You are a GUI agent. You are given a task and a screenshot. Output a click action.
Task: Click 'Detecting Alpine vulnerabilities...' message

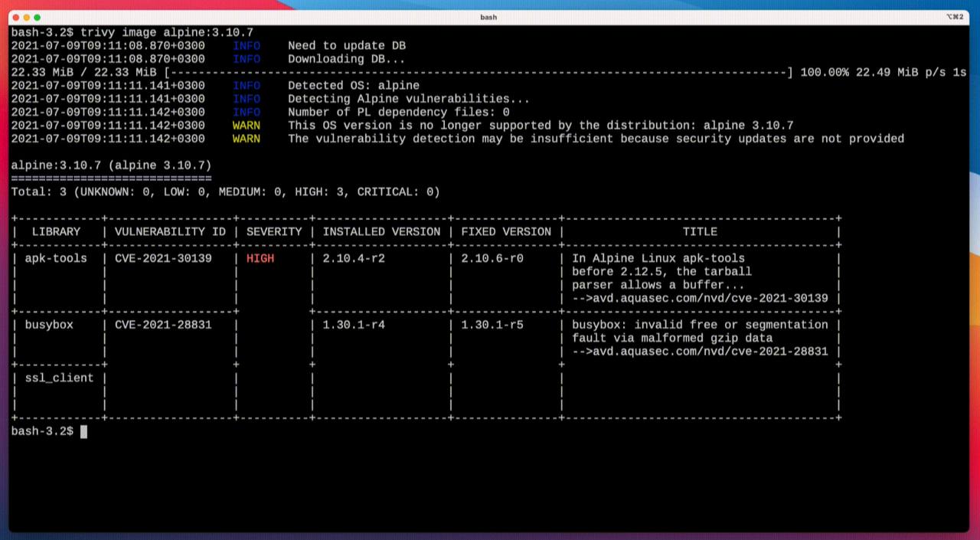click(x=409, y=99)
